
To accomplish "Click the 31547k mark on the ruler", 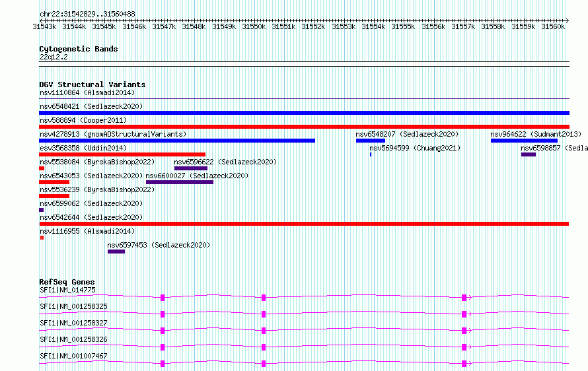I will coord(164,26).
